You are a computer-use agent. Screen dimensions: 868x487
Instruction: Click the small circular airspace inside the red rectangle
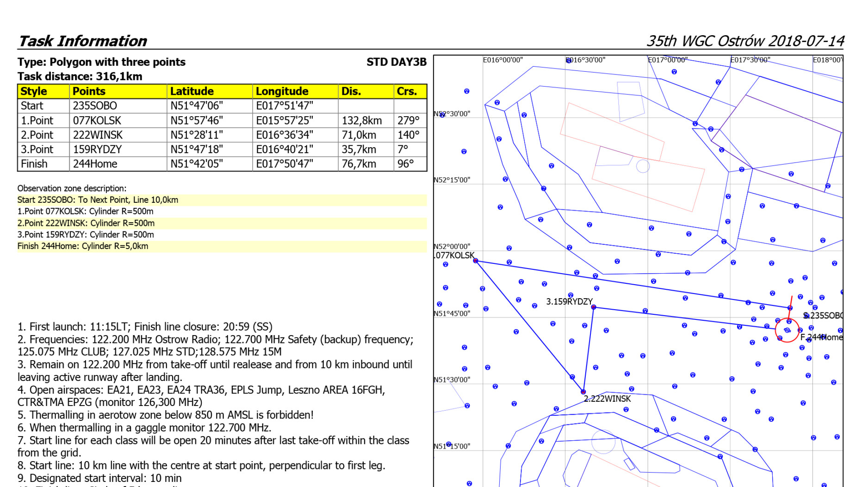coord(643,166)
